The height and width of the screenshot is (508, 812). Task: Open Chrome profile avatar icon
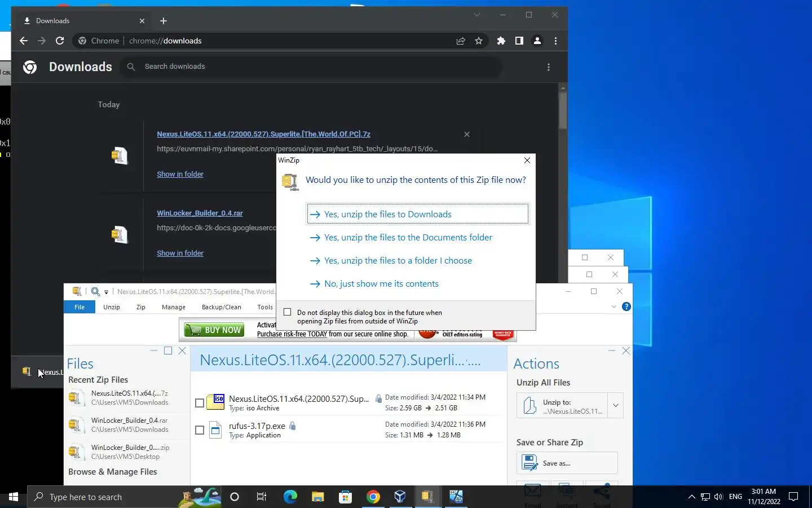537,41
